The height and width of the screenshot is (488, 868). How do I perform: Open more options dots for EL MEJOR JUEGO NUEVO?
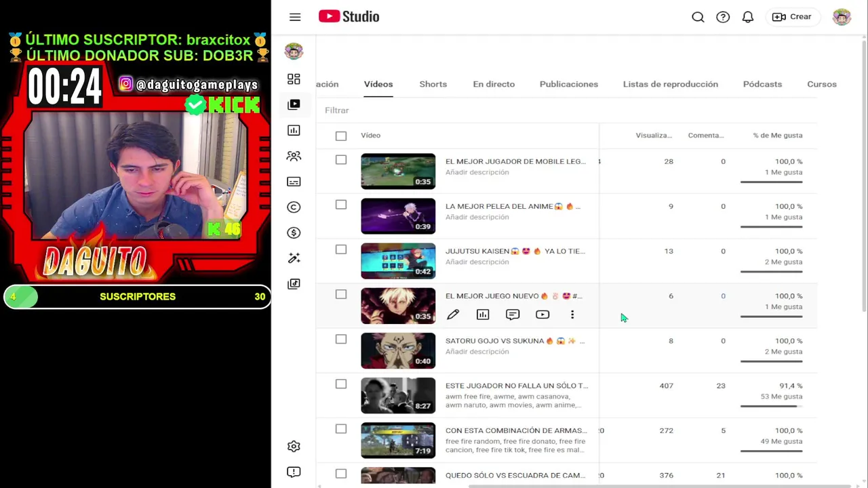572,314
